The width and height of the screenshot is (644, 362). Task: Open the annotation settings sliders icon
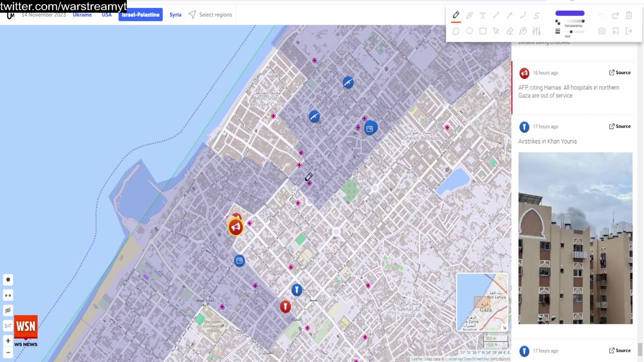point(536,31)
